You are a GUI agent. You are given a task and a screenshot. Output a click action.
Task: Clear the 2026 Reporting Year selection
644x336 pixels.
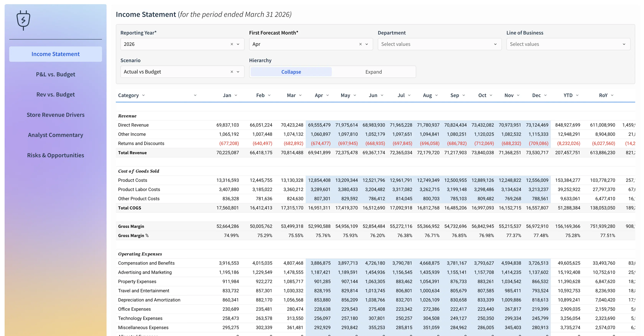[x=231, y=44]
